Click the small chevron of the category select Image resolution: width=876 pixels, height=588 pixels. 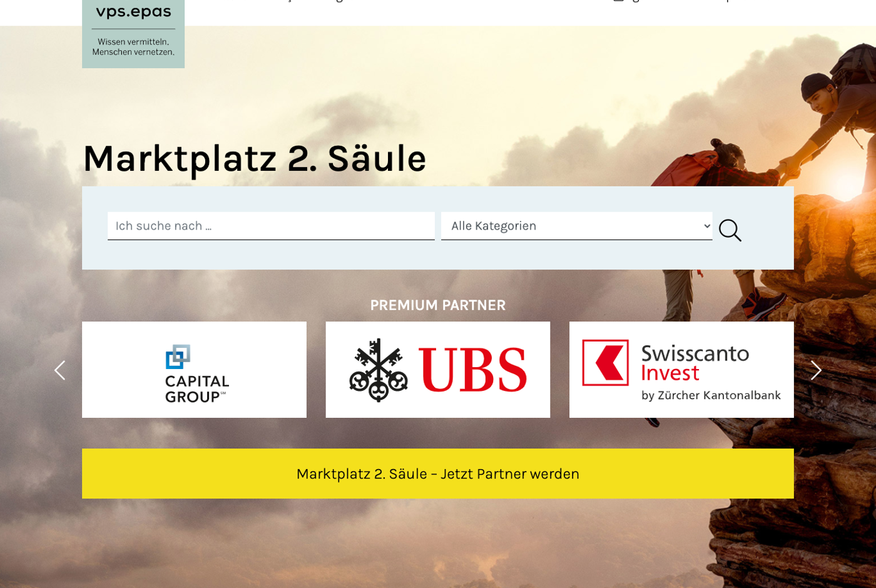coord(707,226)
